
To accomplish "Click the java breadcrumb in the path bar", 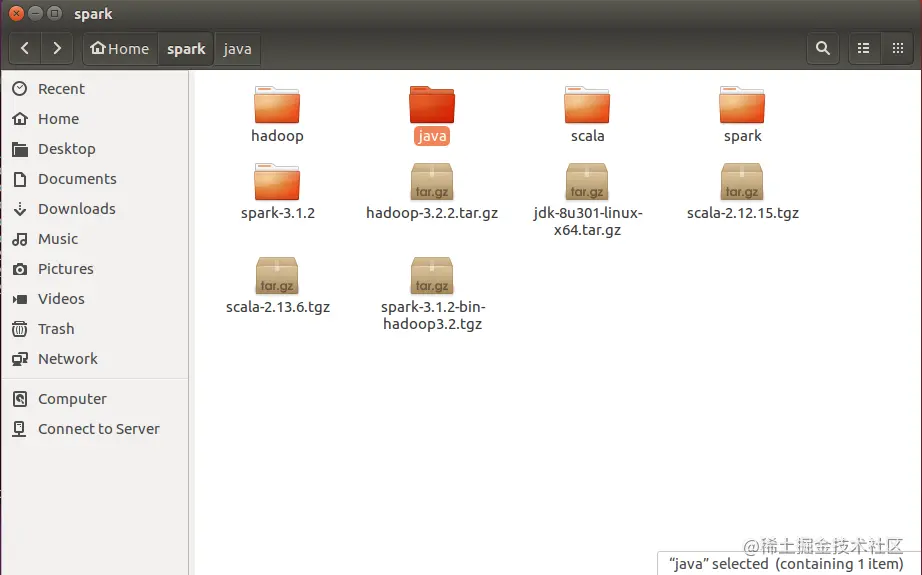I will 237,48.
